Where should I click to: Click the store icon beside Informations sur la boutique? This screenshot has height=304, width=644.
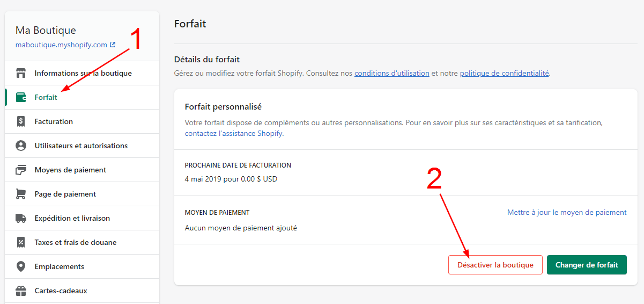21,73
